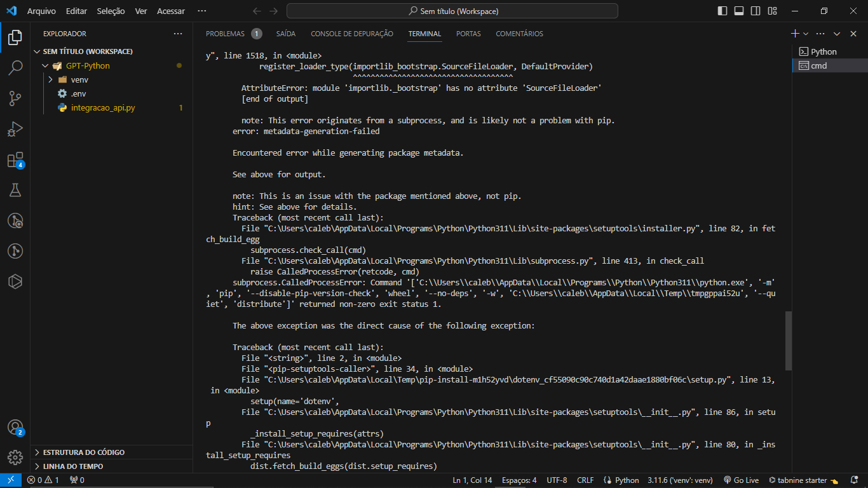Click the ports forwarded status indicator
The image size is (868, 488).
[x=77, y=480]
